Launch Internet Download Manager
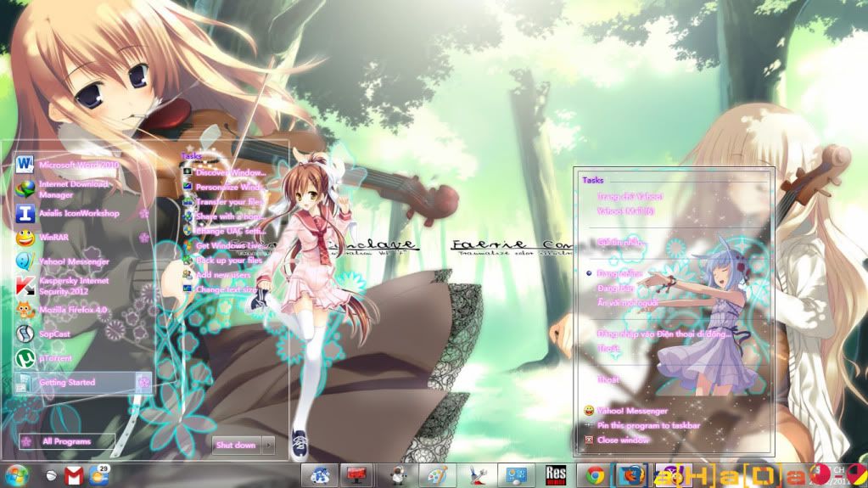868x488 pixels. [x=73, y=189]
